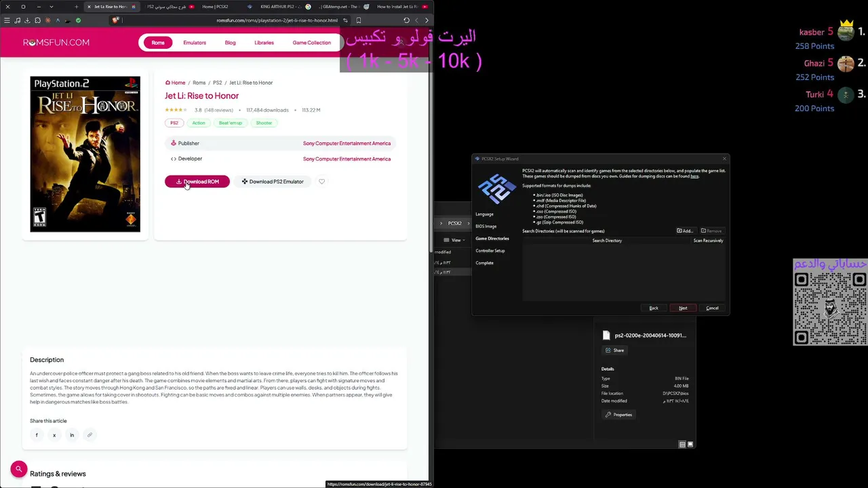Viewport: 868px width, 488px height.
Task: Open Properties in File Explorer details pane
Action: tap(618, 415)
